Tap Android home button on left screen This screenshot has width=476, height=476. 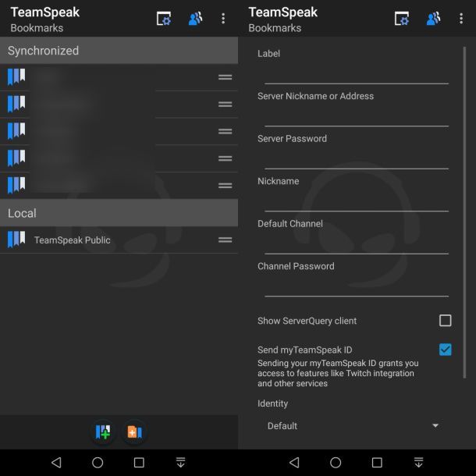(98, 462)
